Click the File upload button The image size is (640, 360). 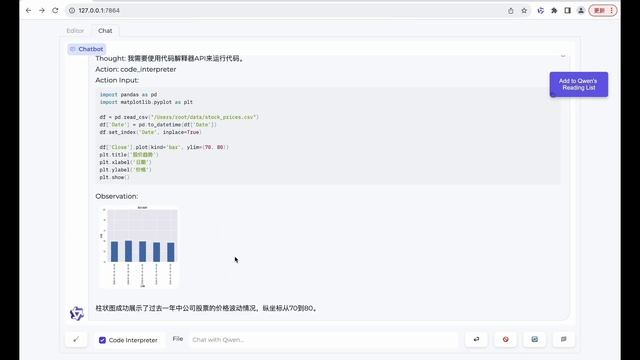(178, 339)
